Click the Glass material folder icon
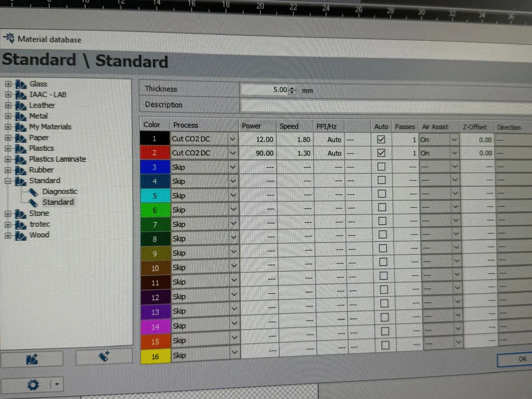This screenshot has width=532, height=399. 21,84
